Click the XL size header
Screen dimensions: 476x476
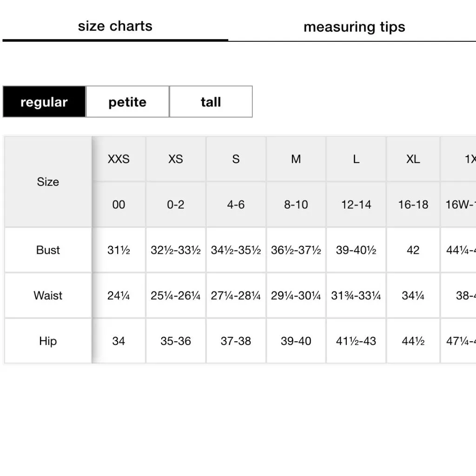tap(413, 159)
